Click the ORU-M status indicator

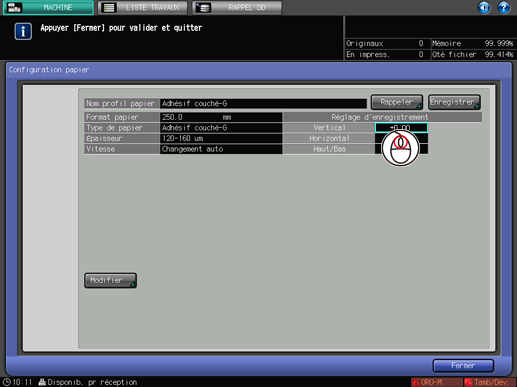pyautogui.click(x=436, y=382)
